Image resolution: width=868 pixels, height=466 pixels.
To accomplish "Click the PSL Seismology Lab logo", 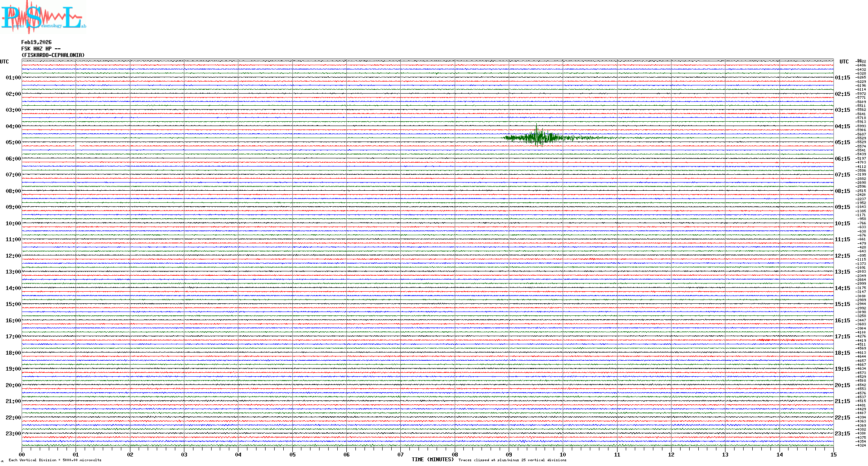I will [42, 17].
